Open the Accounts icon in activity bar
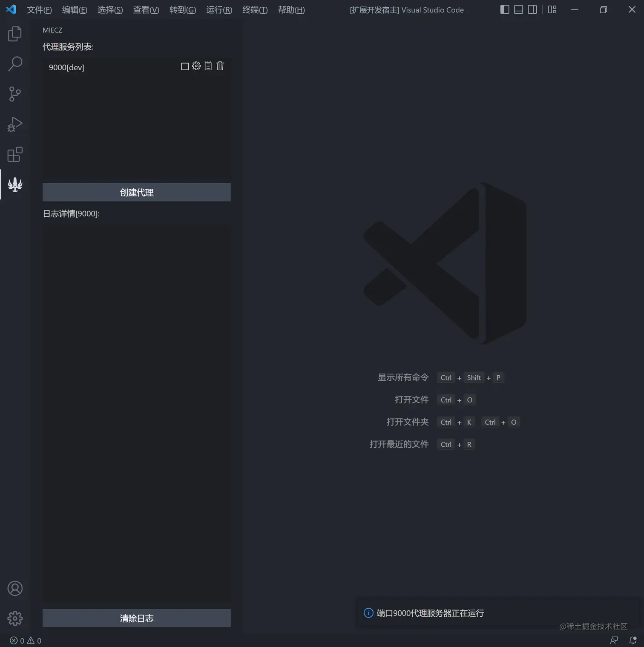This screenshot has height=647, width=644. pyautogui.click(x=15, y=588)
